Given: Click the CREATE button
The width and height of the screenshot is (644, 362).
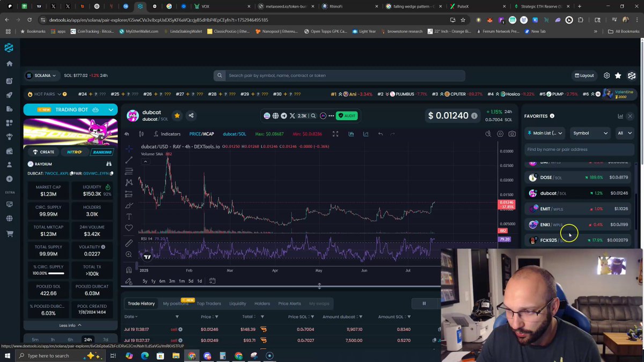Looking at the screenshot, I should pyautogui.click(x=43, y=152).
